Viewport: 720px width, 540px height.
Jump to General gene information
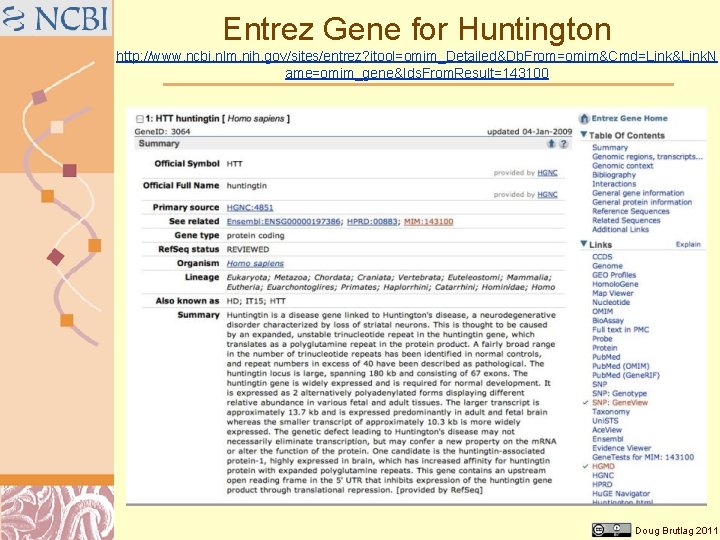[x=638, y=193]
